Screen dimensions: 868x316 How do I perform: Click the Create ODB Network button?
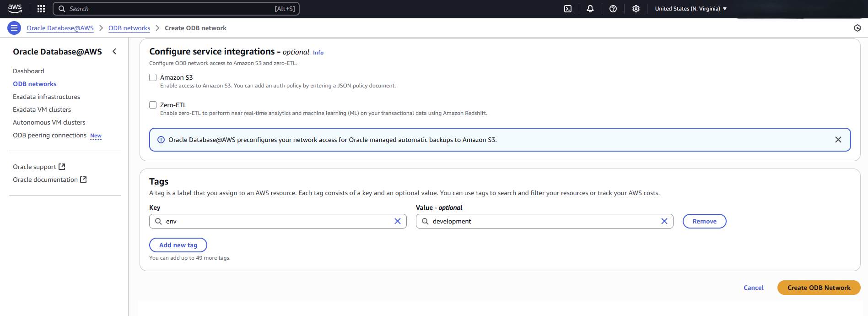coord(819,288)
